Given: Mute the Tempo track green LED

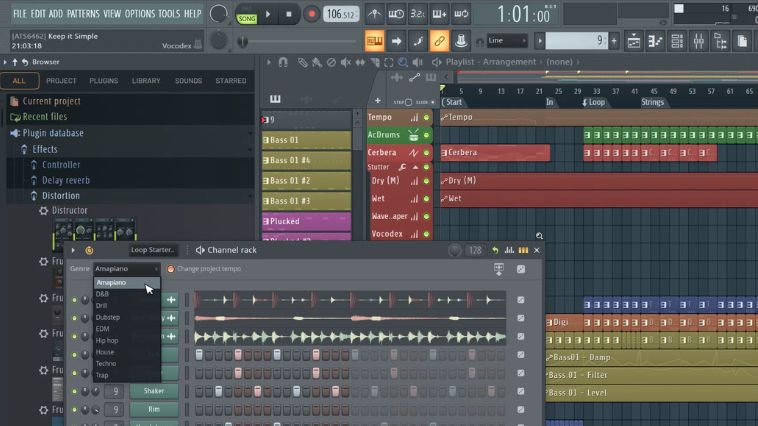Looking at the screenshot, I should pos(427,118).
